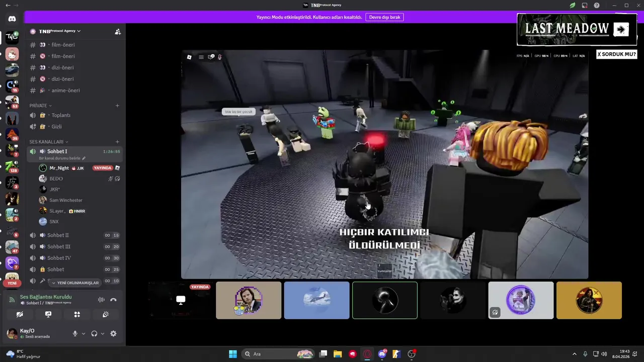644x362 pixels.
Task: Jump to YENİ OKUNMAMIŞLAR unread messages
Action: coord(75,283)
